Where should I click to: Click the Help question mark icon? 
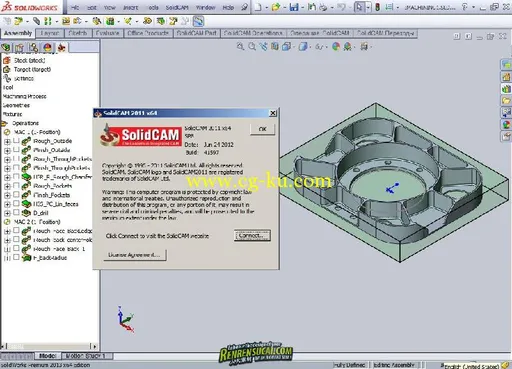(x=465, y=7)
